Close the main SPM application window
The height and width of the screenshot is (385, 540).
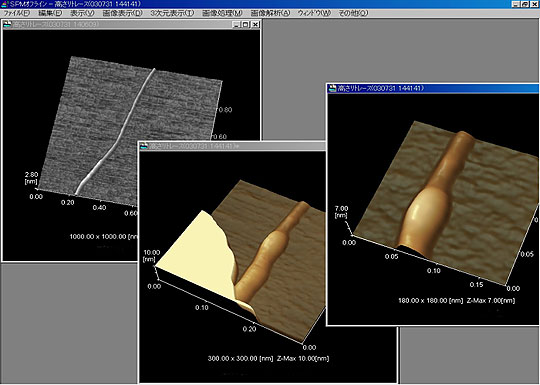click(534, 4)
